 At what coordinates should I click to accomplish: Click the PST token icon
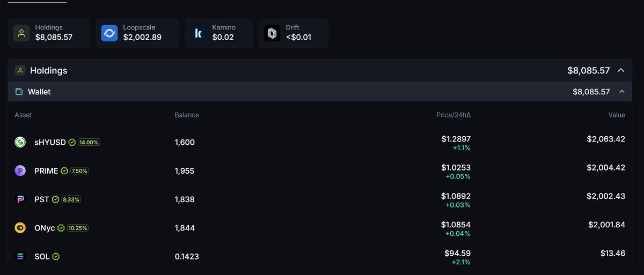tap(20, 199)
